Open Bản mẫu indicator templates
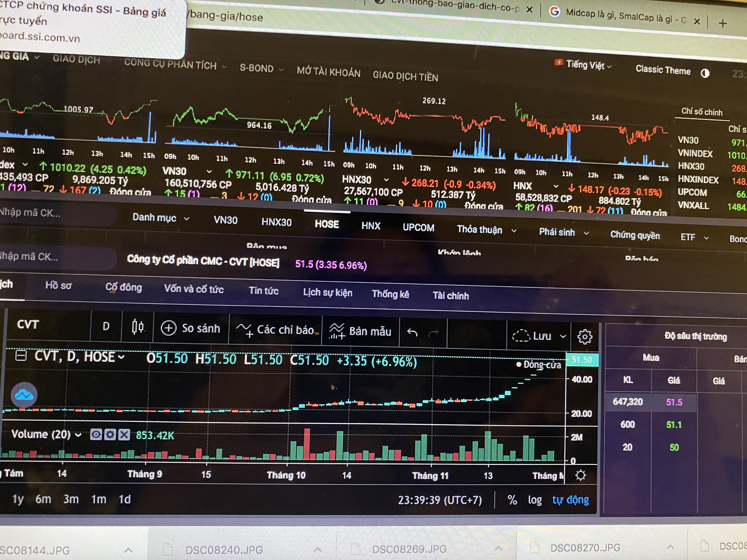This screenshot has width=747, height=560. pyautogui.click(x=360, y=331)
